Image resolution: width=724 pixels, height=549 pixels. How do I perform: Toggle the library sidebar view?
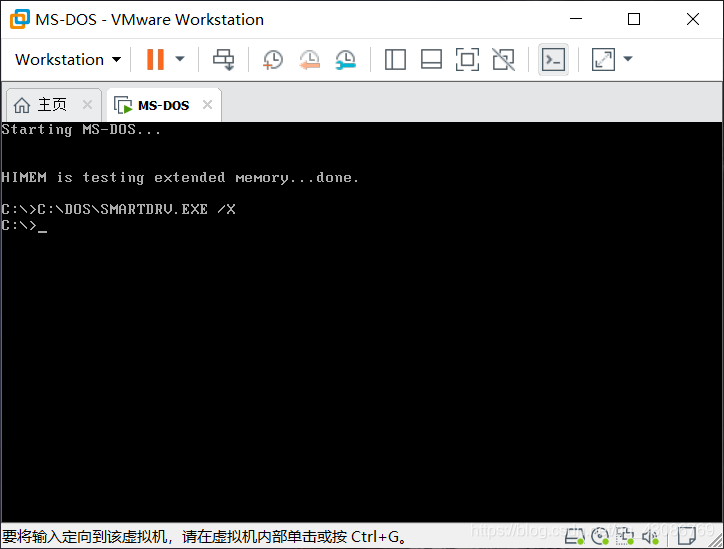tap(395, 60)
